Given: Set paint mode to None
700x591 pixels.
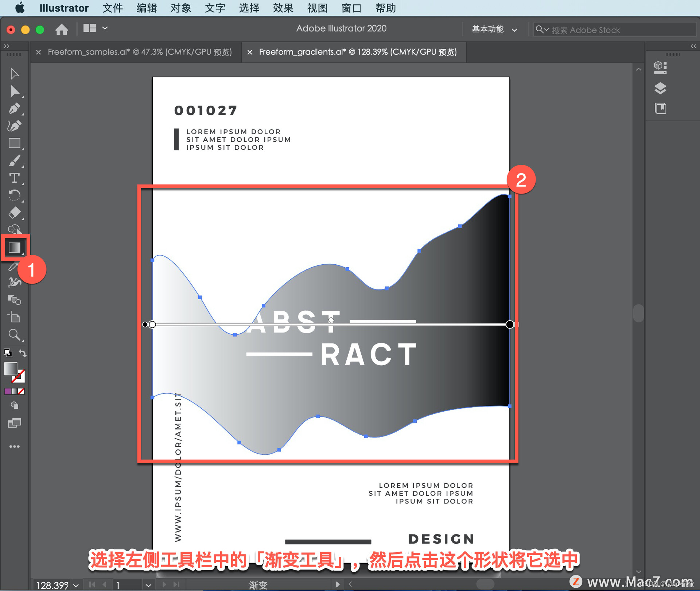Looking at the screenshot, I should 22,391.
